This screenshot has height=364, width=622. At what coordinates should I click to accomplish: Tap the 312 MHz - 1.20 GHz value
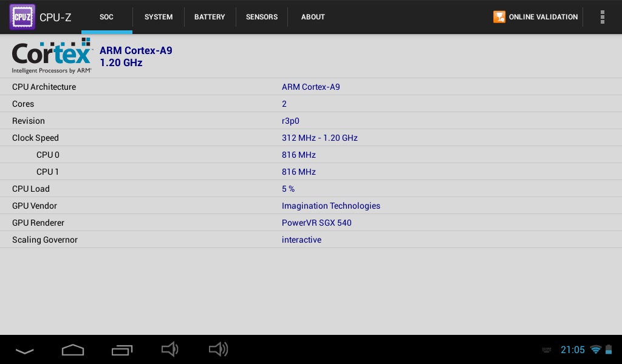320,138
